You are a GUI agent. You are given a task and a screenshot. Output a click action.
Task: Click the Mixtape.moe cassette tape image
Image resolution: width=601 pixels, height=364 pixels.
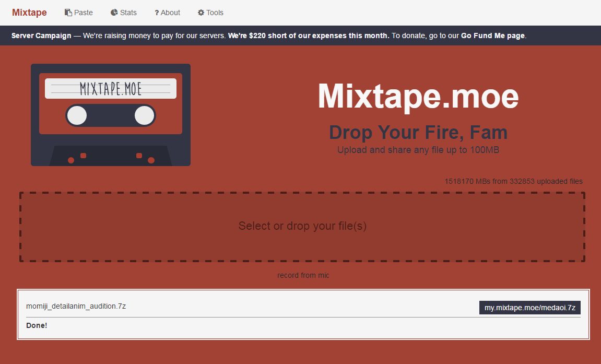click(x=111, y=115)
